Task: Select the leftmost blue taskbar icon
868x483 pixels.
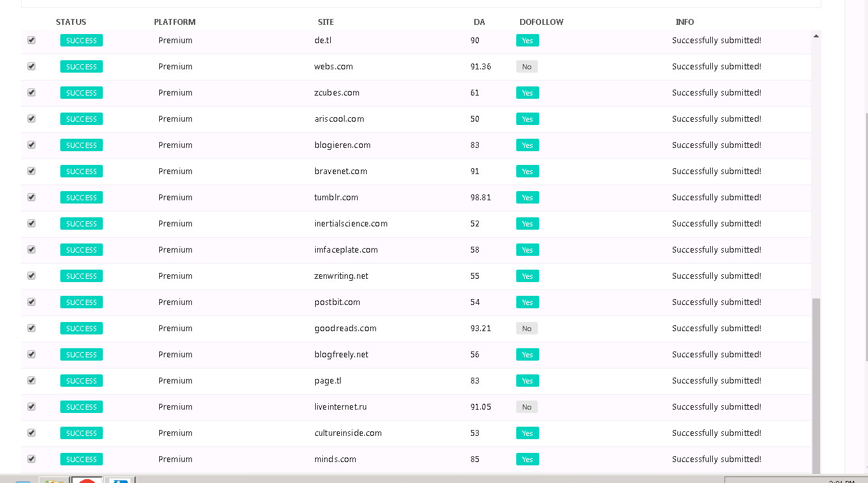Action: tap(22, 480)
